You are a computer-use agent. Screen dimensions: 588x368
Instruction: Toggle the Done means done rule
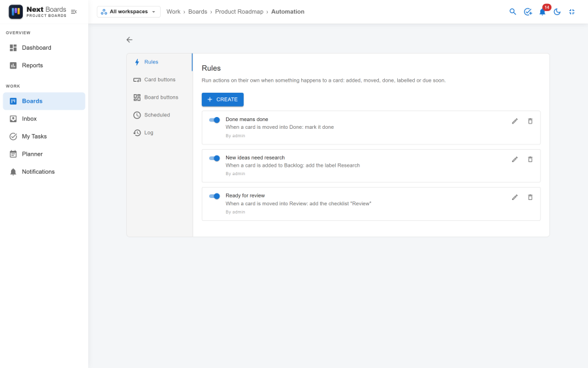[214, 120]
